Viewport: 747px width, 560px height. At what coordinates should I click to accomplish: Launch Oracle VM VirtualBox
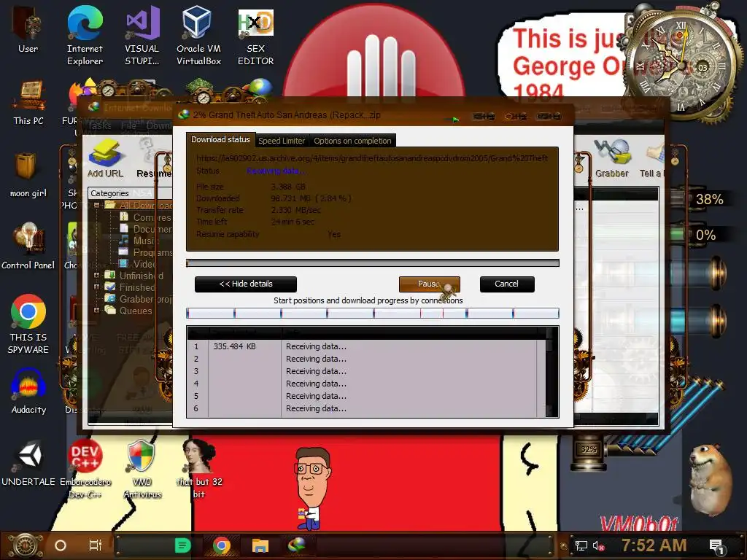[198, 35]
